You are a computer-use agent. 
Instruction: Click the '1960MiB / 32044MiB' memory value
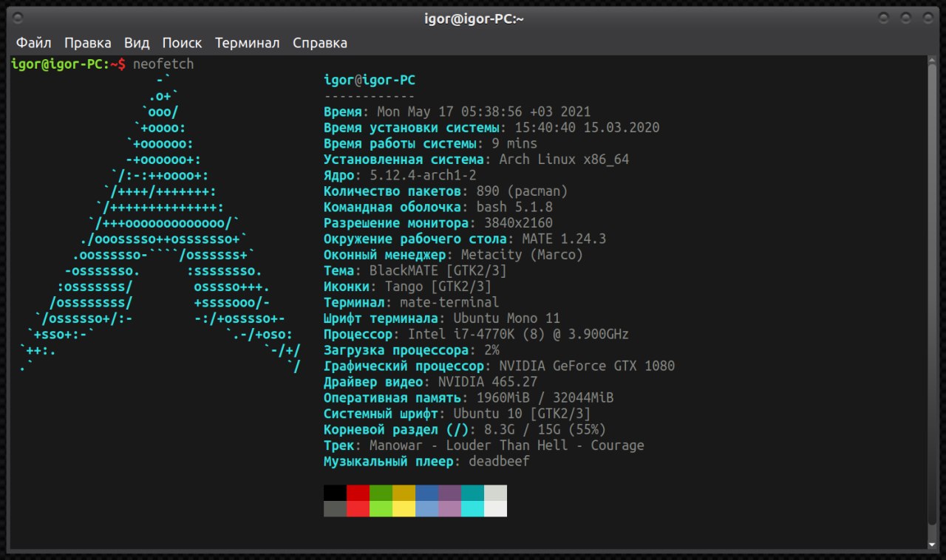[x=545, y=397]
